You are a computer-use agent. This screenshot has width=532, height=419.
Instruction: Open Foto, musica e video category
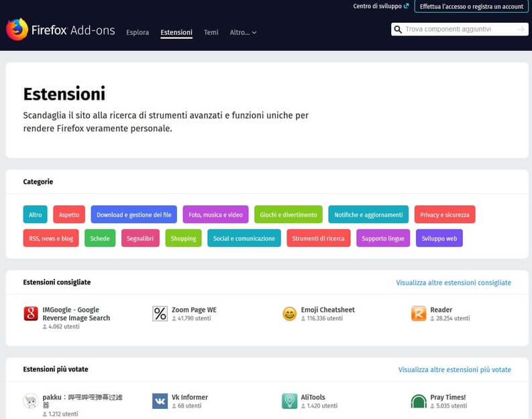pos(215,215)
